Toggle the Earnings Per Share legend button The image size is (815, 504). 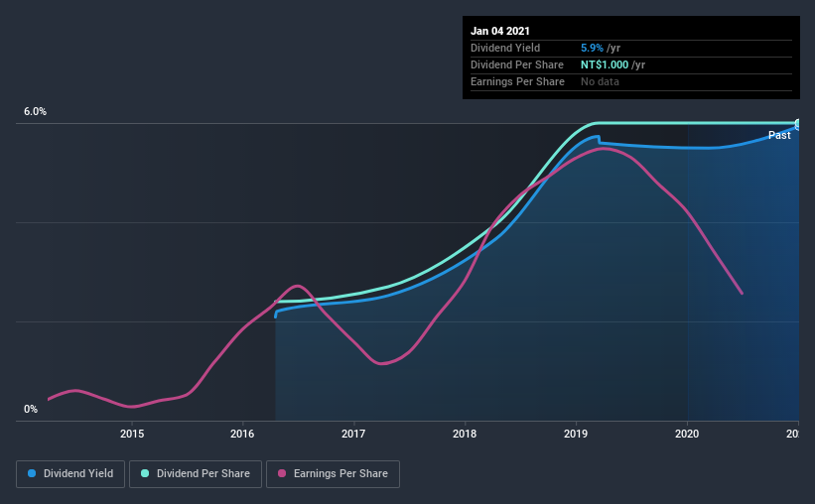tap(333, 474)
